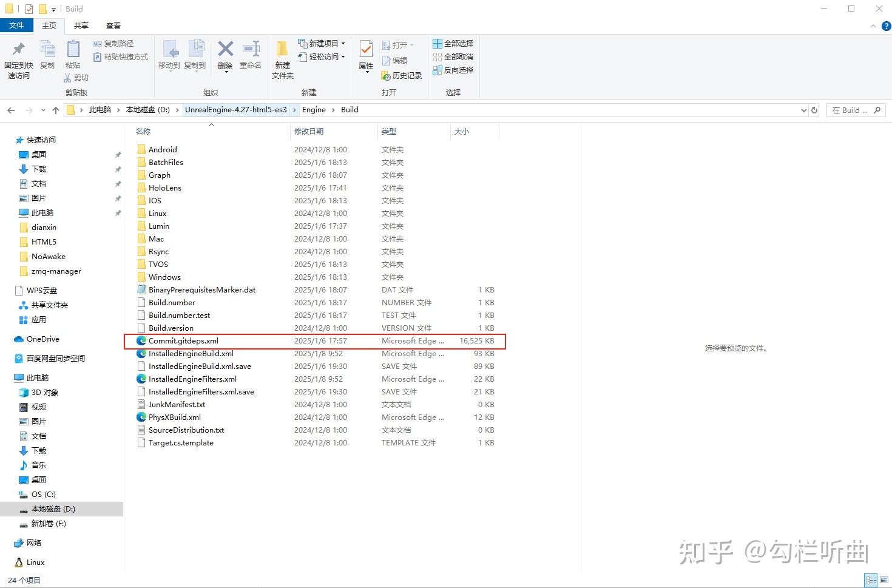Toggle details view in the status bar

[871, 580]
